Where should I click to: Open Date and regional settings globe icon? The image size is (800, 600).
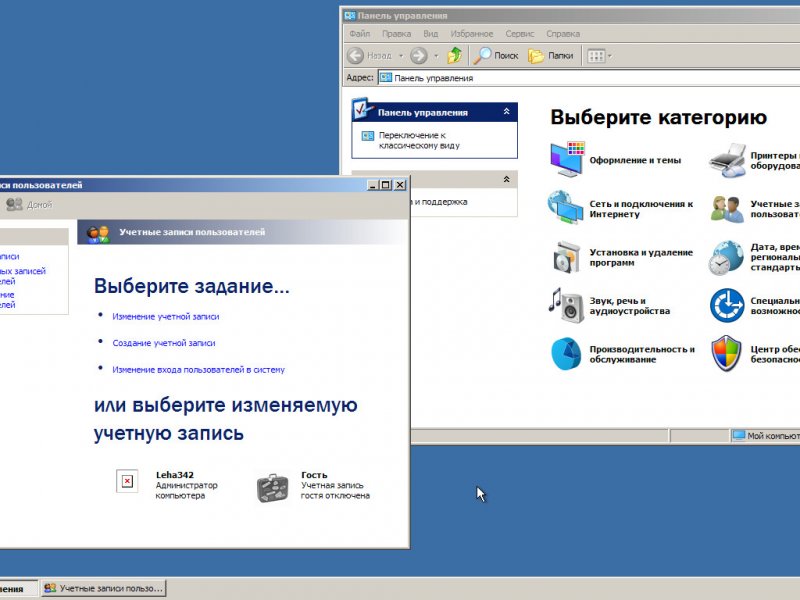pos(727,258)
